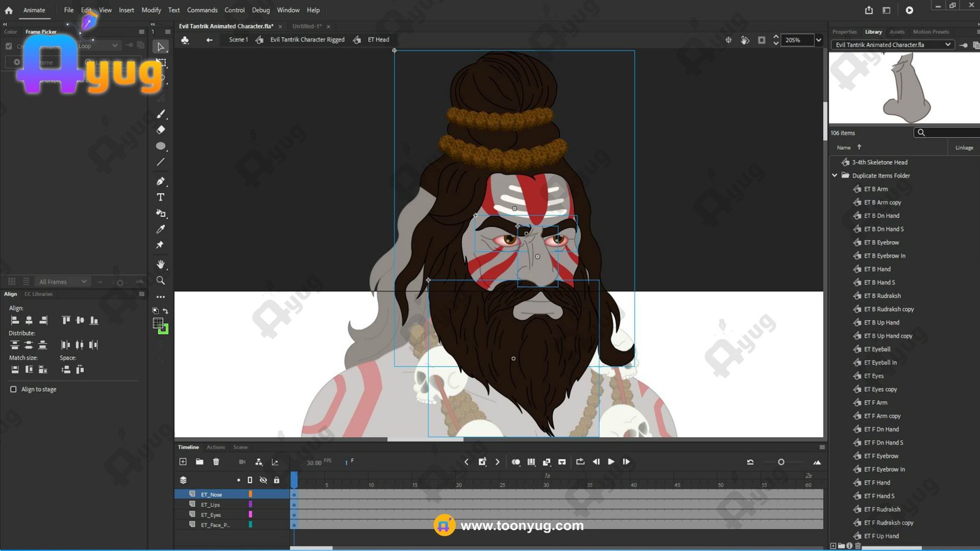Switch to the Actions tab
Screen dimensions: 980x551
216,447
